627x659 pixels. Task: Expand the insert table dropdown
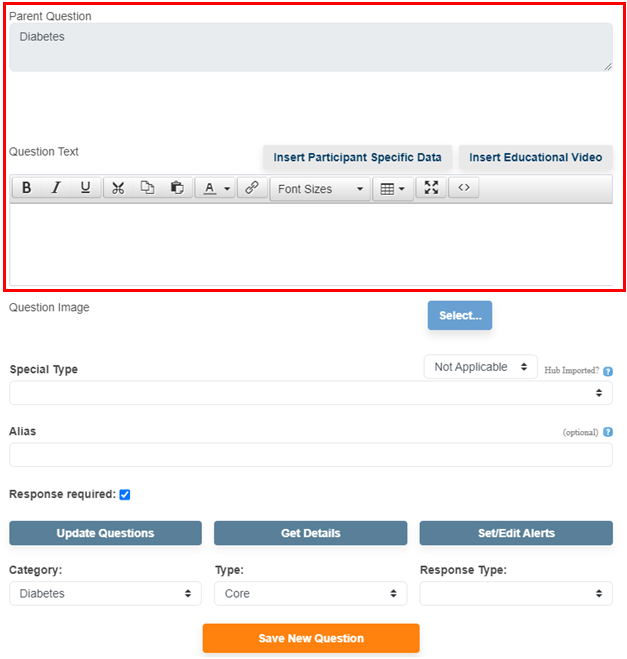coord(393,189)
